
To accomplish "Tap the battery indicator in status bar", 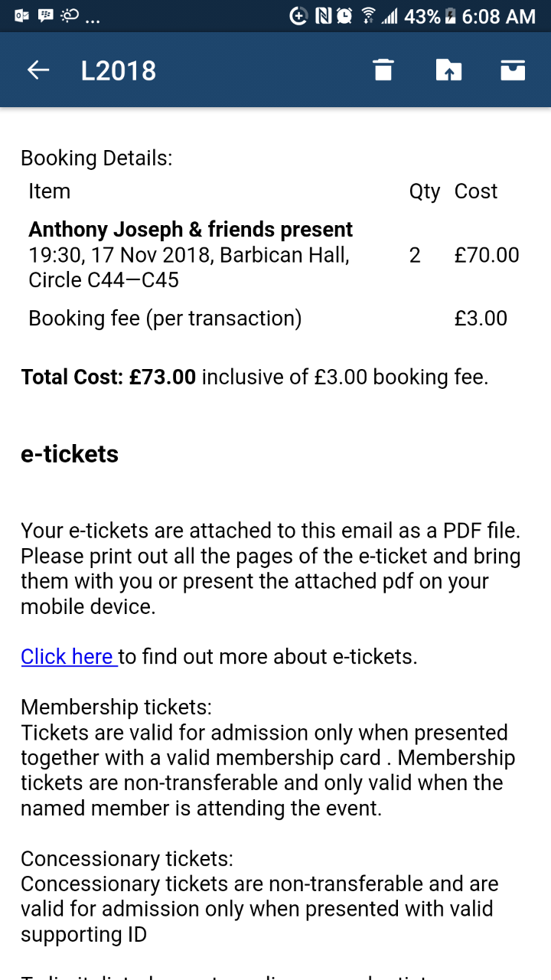I will 451,15.
